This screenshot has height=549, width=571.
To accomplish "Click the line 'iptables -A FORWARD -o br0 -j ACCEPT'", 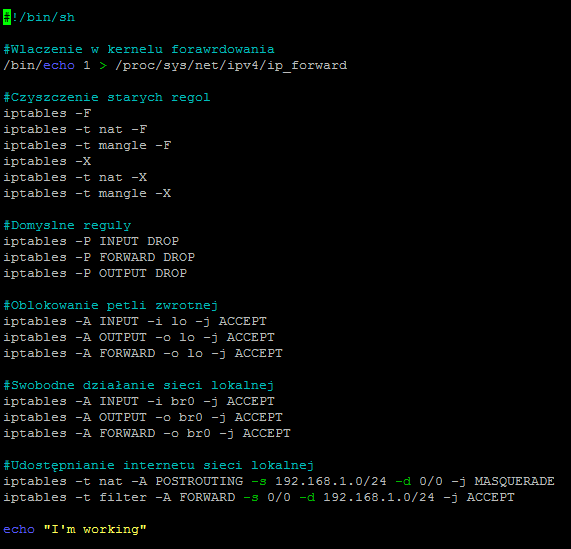I will tap(147, 433).
